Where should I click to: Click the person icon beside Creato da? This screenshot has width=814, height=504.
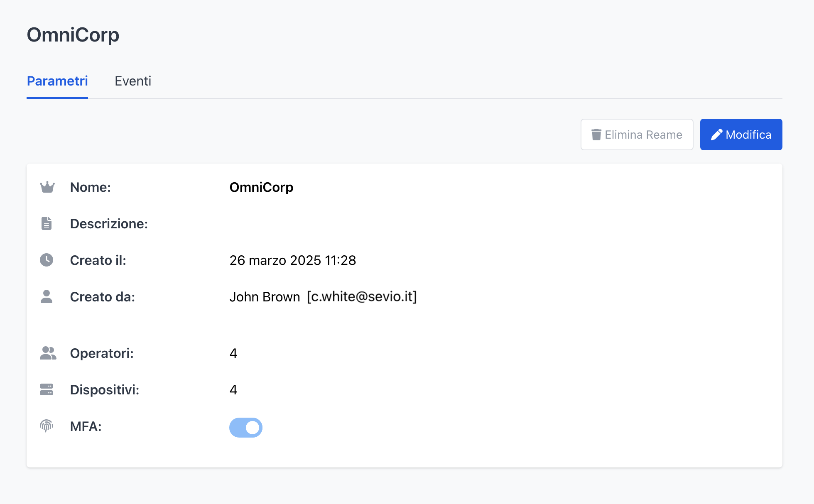coord(47,296)
